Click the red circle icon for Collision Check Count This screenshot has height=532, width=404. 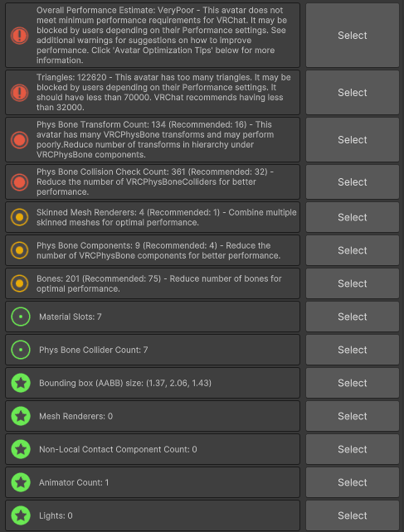(19, 182)
